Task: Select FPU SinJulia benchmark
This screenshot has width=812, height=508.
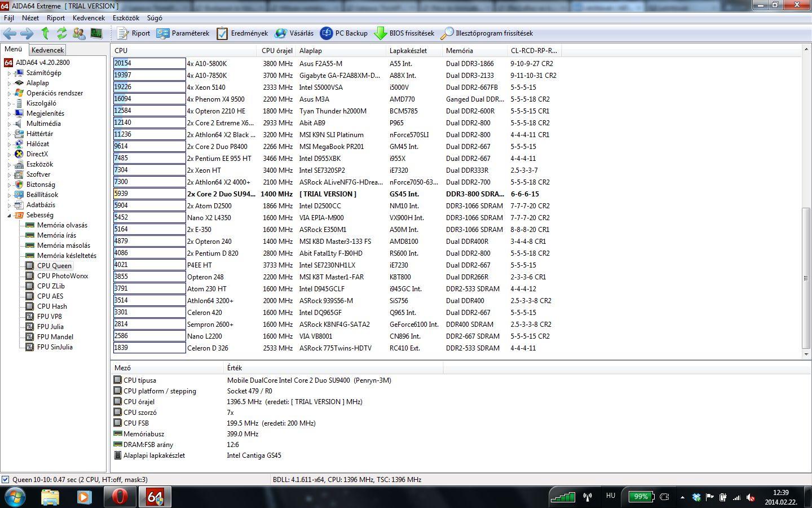Action: click(55, 347)
